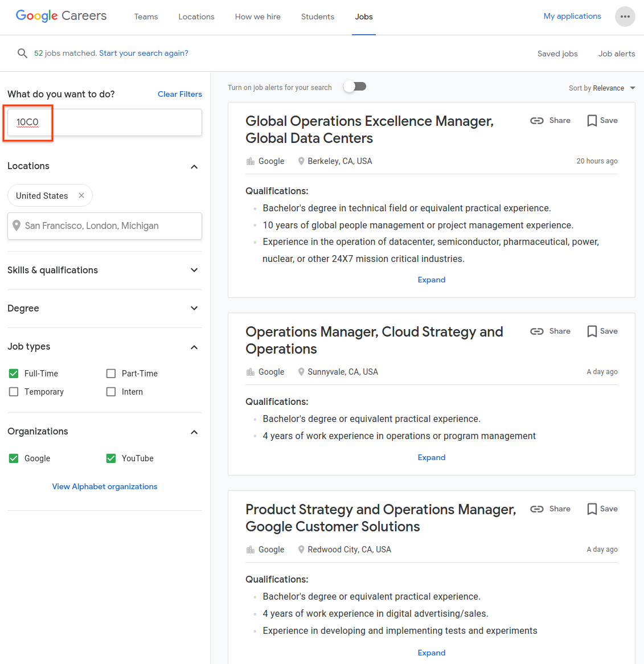Share the Operations Manager, Cloud Strategy job
644x664 pixels.
pos(550,331)
